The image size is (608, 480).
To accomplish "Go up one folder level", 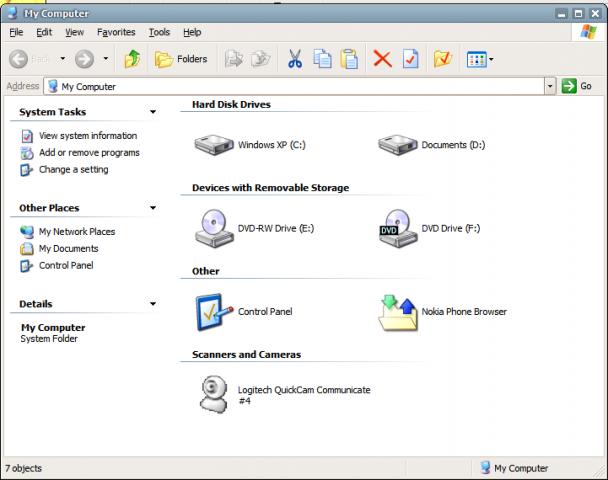I will coord(132,59).
